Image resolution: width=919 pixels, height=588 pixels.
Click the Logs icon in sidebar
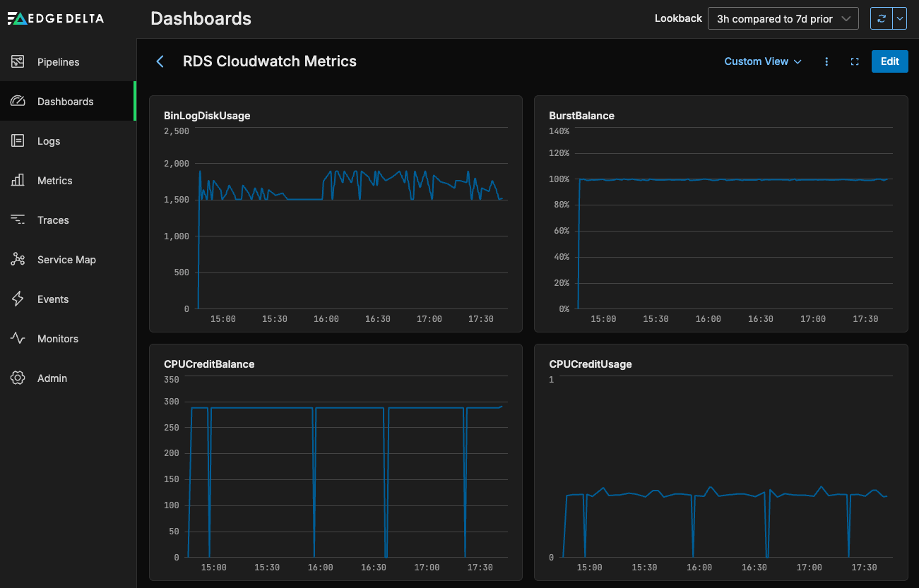pyautogui.click(x=18, y=141)
